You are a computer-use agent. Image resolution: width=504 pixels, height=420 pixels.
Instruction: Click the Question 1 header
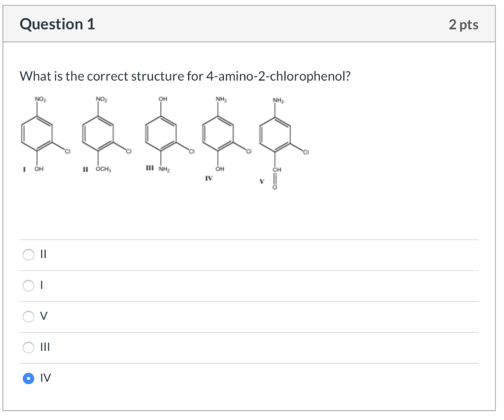[57, 24]
